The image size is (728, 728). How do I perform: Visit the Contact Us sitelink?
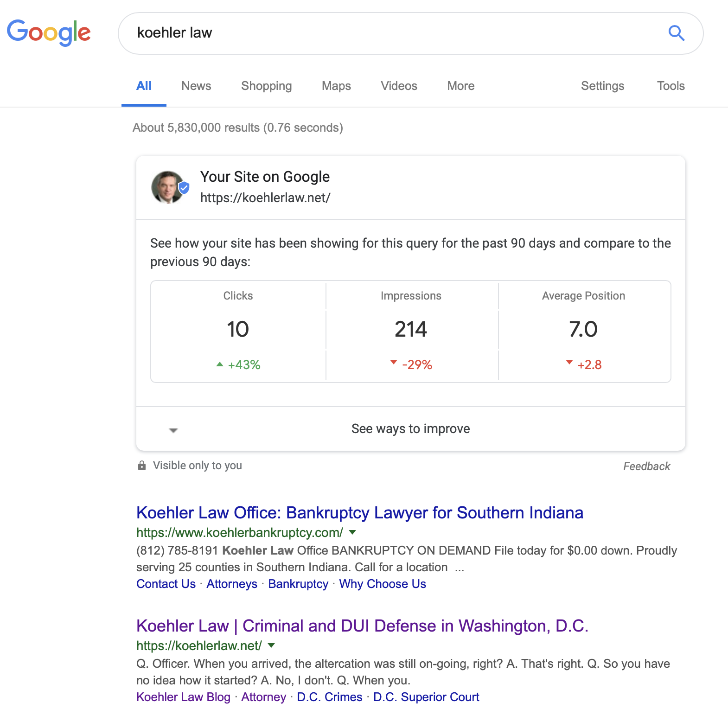coord(166,584)
